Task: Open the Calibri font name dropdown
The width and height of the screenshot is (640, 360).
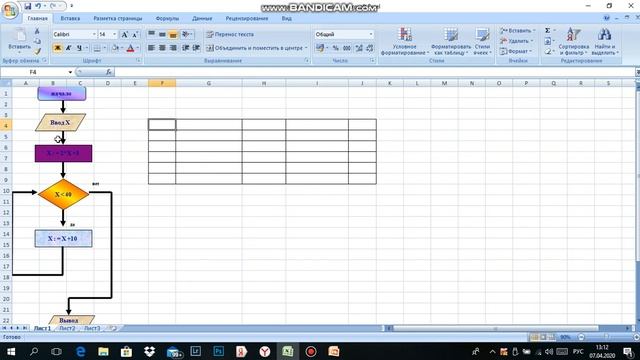Action: pos(94,34)
